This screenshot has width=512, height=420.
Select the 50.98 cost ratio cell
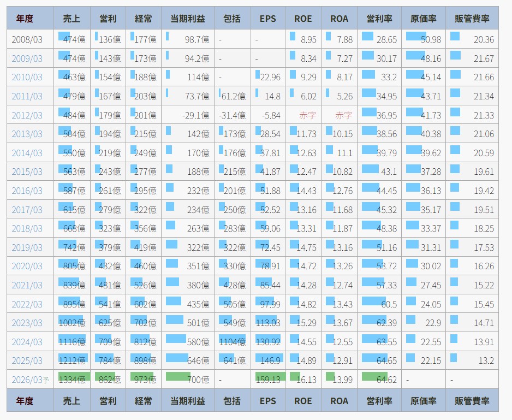[424, 39]
